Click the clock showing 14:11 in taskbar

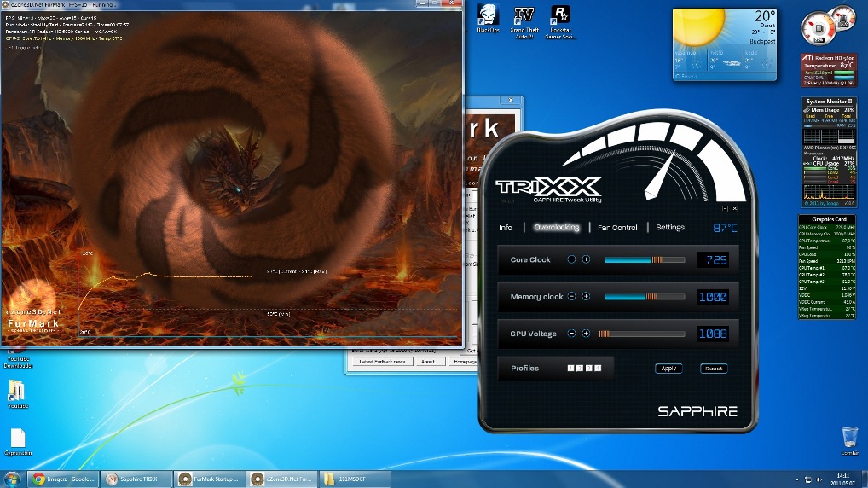coord(842,479)
